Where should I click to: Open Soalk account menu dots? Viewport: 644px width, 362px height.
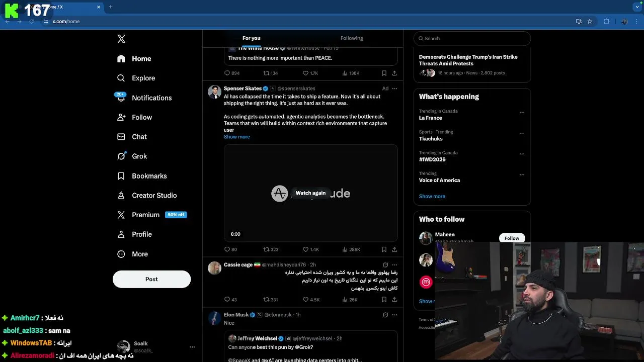point(192,347)
